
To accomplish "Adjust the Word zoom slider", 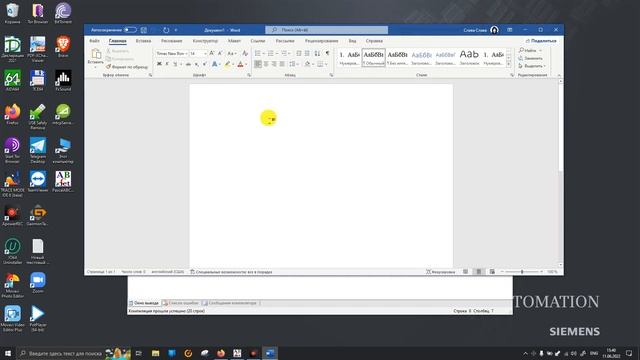I will [x=522, y=271].
